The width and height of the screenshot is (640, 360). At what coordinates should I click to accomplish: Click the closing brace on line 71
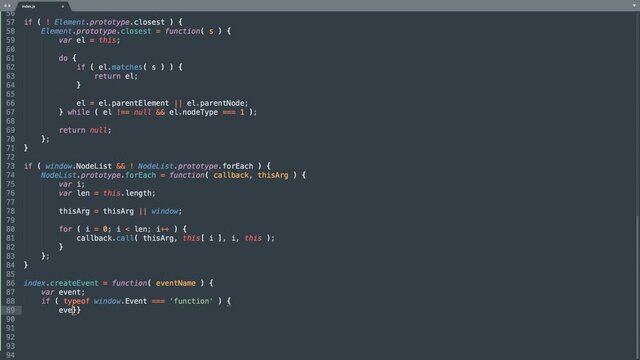26,148
